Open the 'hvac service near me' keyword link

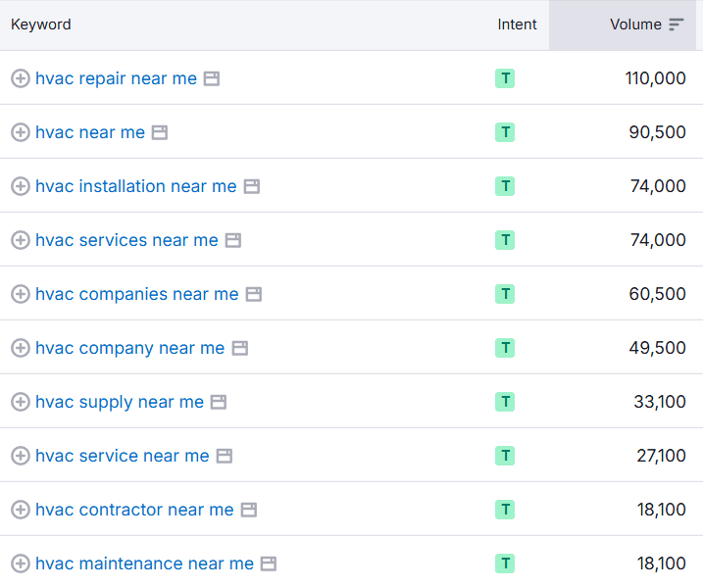tap(123, 456)
